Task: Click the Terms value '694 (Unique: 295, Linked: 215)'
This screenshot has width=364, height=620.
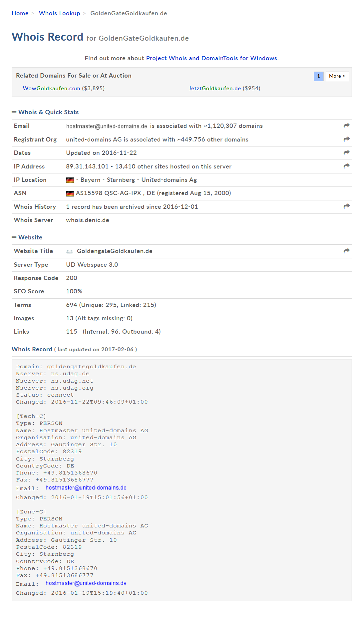Action: [x=111, y=305]
